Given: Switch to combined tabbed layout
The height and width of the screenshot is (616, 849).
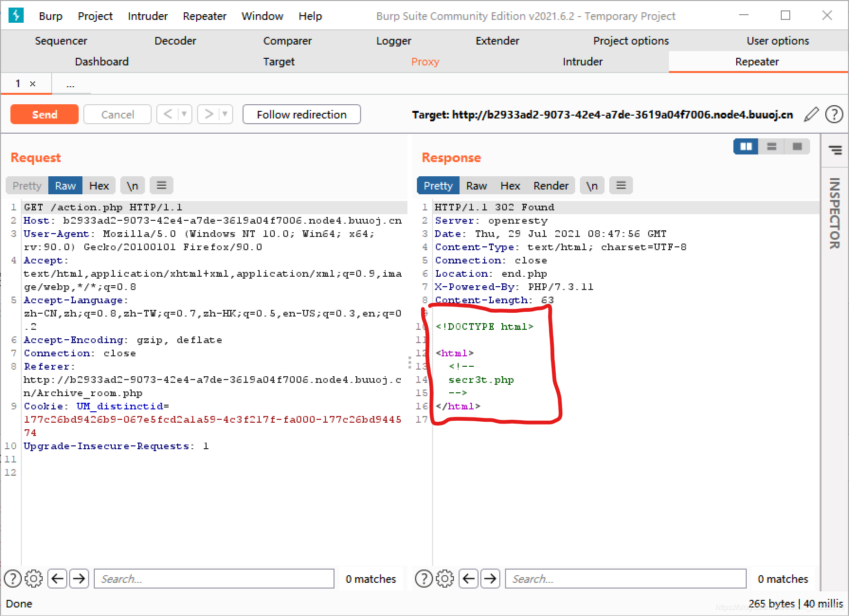Looking at the screenshot, I should point(797,146).
